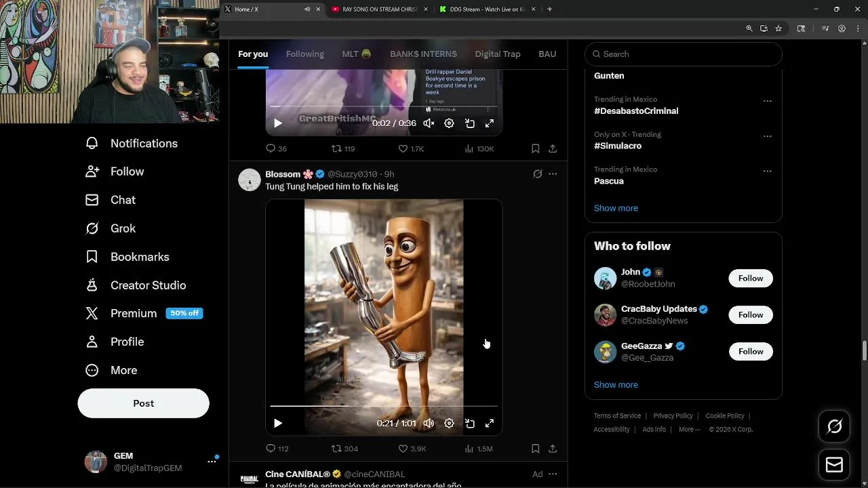Viewport: 868px width, 488px height.
Task: Bookmark the drill rapper video post
Action: [x=535, y=148]
